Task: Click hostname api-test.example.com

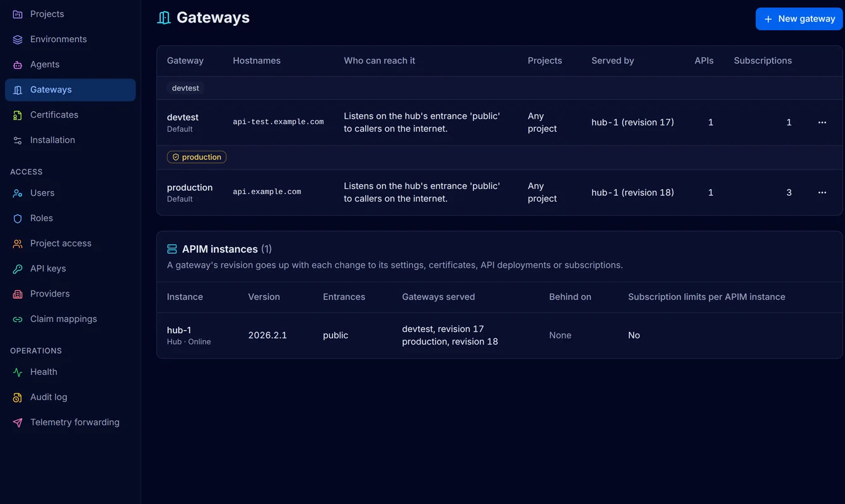Action: [278, 122]
